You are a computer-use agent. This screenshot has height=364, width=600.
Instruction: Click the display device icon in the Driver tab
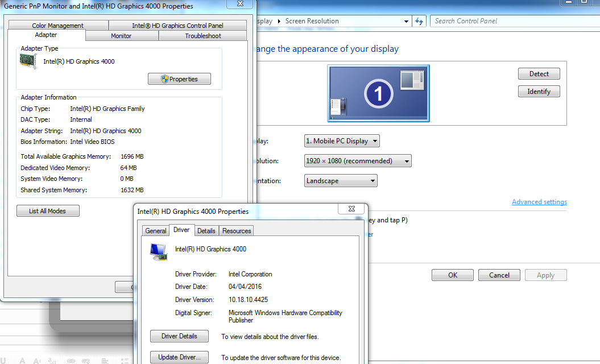coord(159,252)
